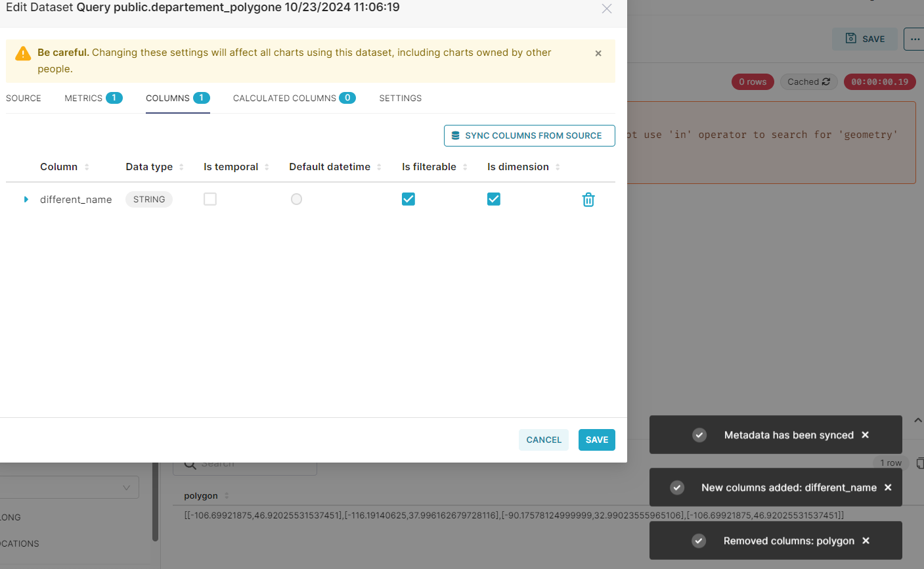Click Sync Columns From Source button
The height and width of the screenshot is (569, 924).
point(529,135)
